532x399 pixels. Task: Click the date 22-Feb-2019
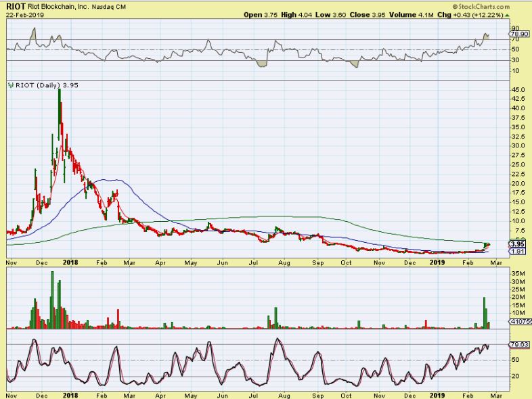[x=25, y=15]
